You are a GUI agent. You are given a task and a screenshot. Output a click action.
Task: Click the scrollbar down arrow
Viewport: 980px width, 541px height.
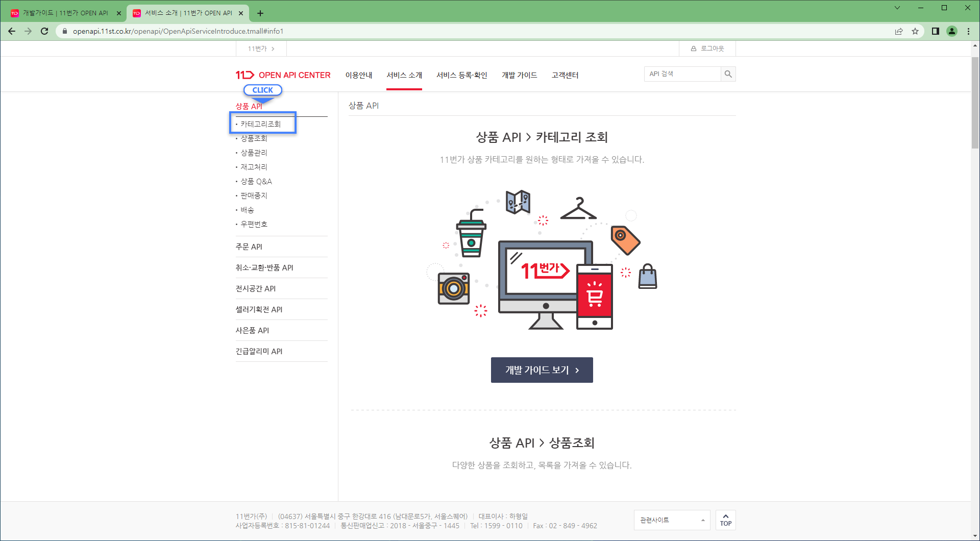975,536
